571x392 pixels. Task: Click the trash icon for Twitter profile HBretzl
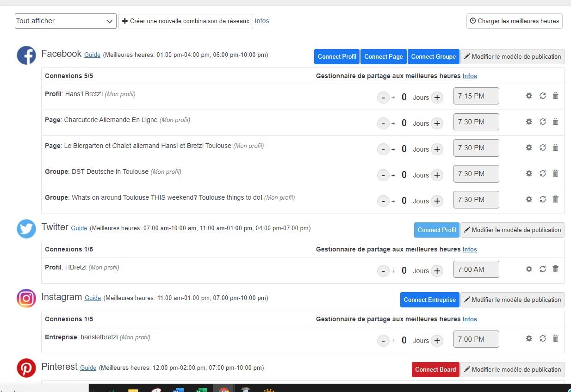pos(556,269)
